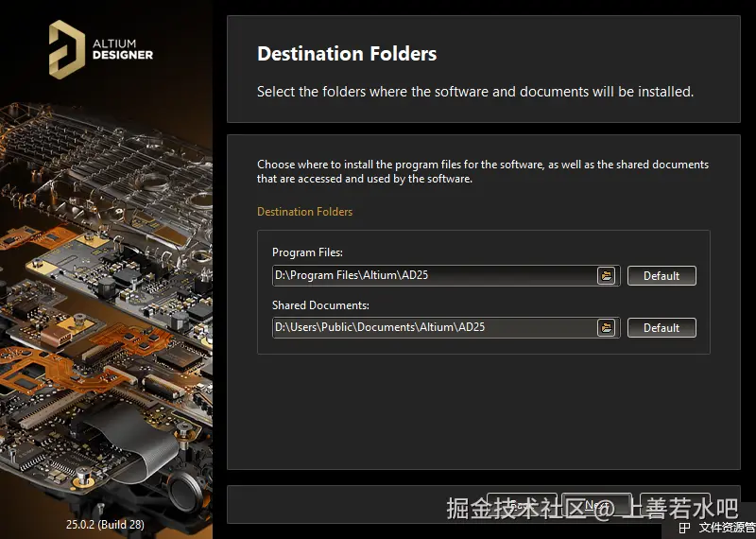Viewport: 756px width, 539px height.
Task: Proceed with the Next button
Action: (x=596, y=504)
